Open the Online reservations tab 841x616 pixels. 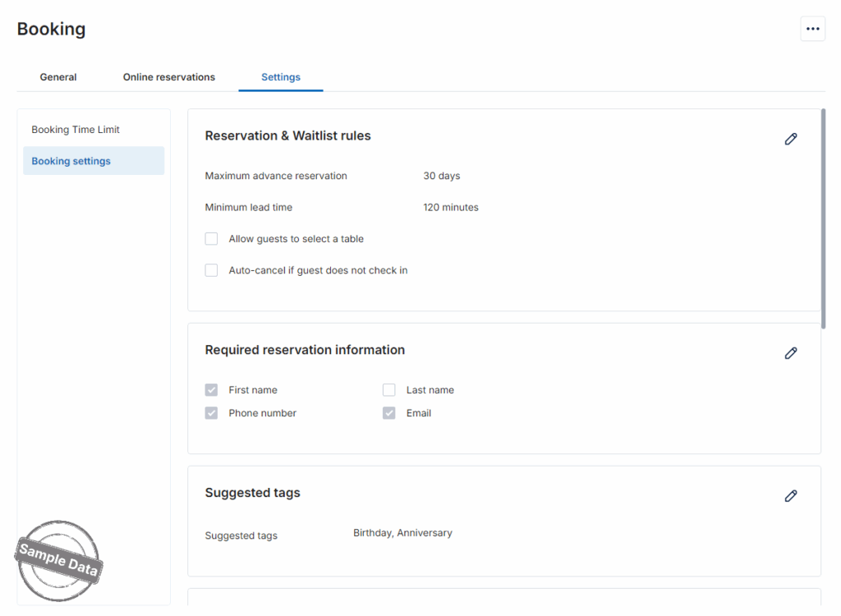coord(169,77)
